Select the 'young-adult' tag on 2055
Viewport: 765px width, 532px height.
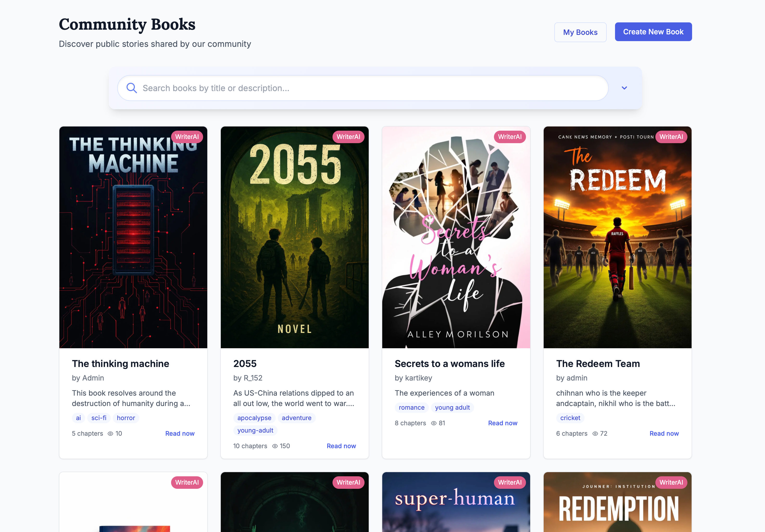click(x=255, y=430)
